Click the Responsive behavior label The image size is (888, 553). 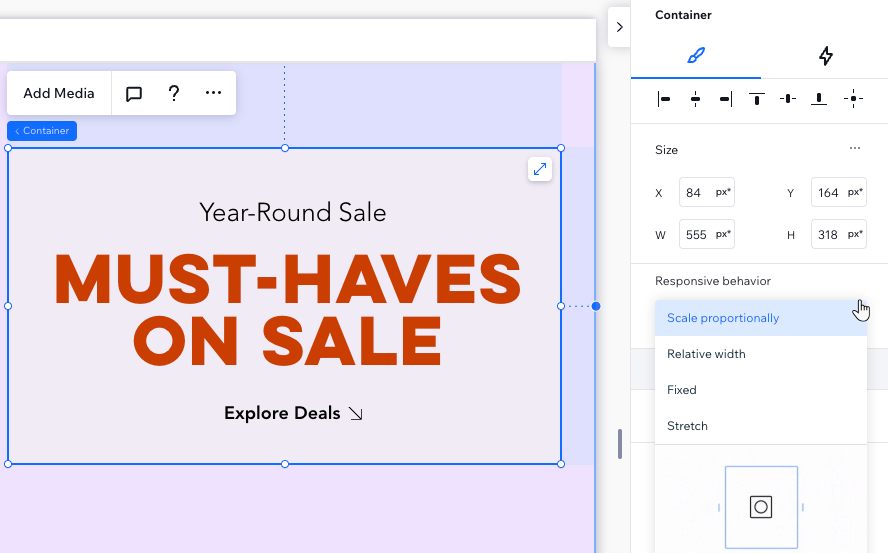[712, 281]
